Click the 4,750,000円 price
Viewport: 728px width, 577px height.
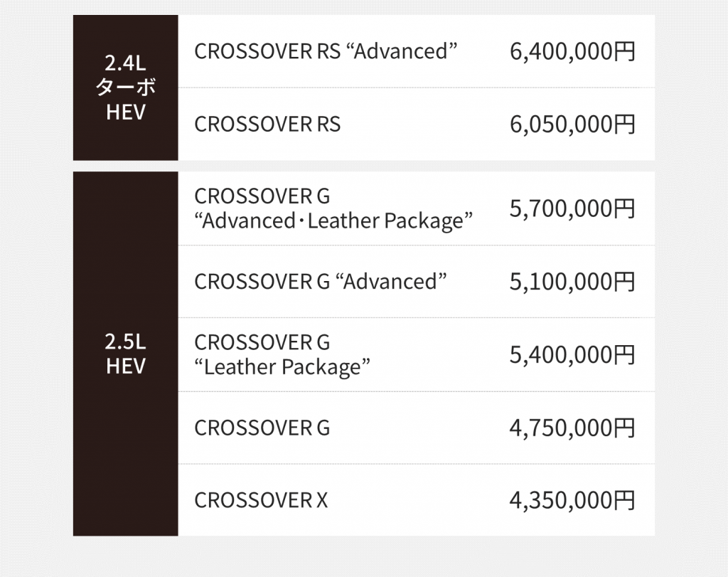pyautogui.click(x=572, y=428)
